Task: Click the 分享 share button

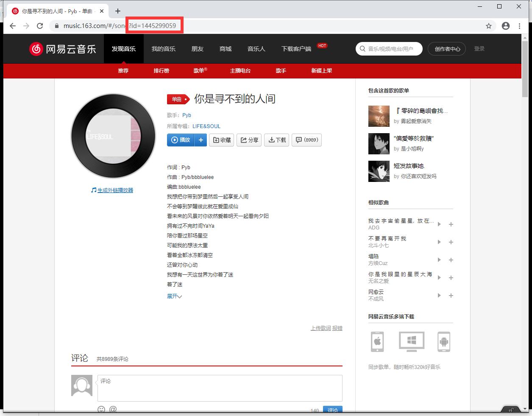Action: (249, 140)
